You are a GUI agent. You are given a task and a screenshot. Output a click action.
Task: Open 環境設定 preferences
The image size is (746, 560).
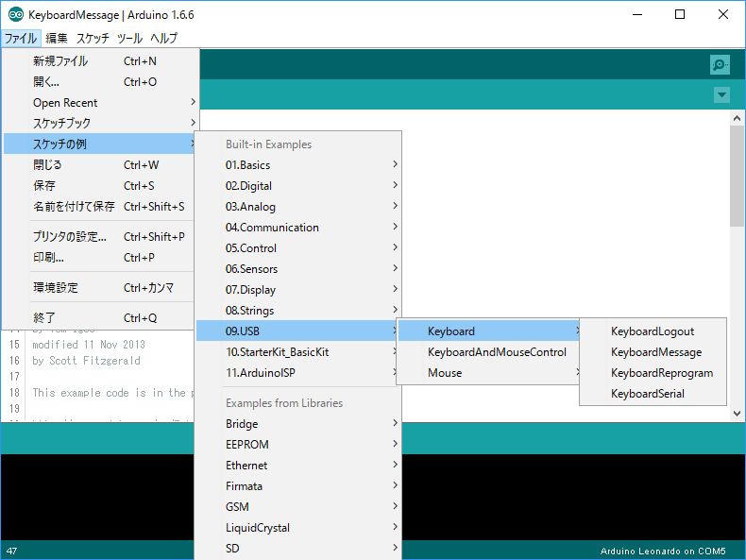56,288
